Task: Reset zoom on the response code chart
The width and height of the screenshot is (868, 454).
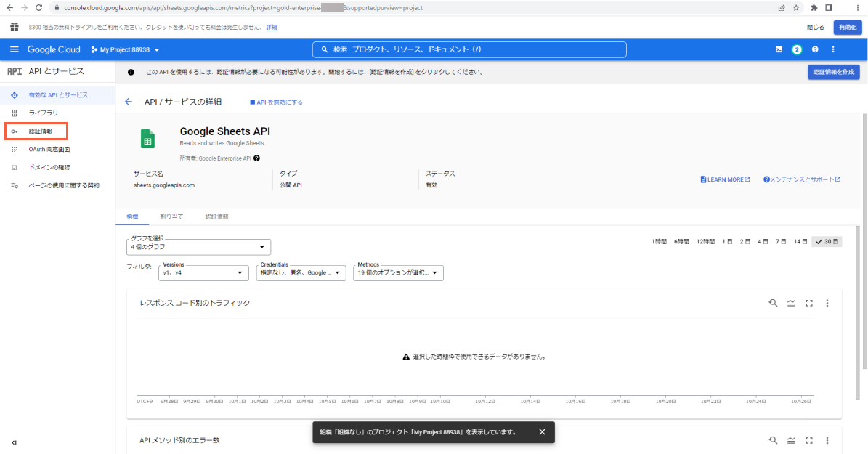Action: (773, 303)
